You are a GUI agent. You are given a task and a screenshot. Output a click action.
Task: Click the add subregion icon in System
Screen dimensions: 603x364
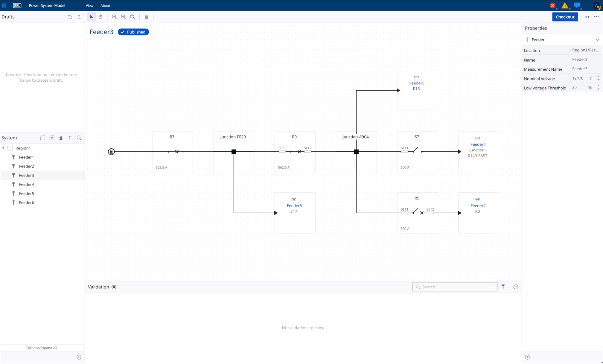pos(52,138)
